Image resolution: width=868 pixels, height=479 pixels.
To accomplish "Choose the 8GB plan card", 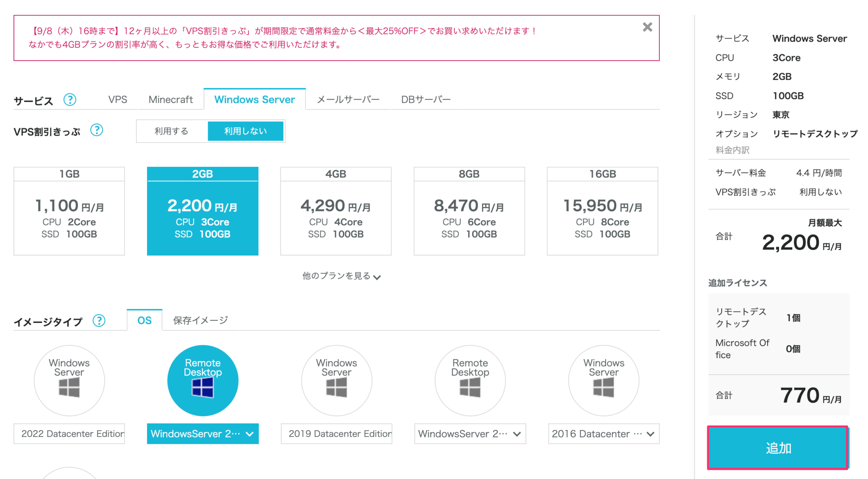I will (469, 211).
